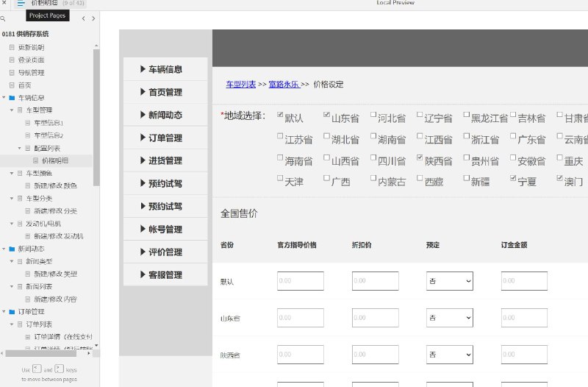
Task: Collapse the 车型管理 tree node
Action: coord(12,110)
